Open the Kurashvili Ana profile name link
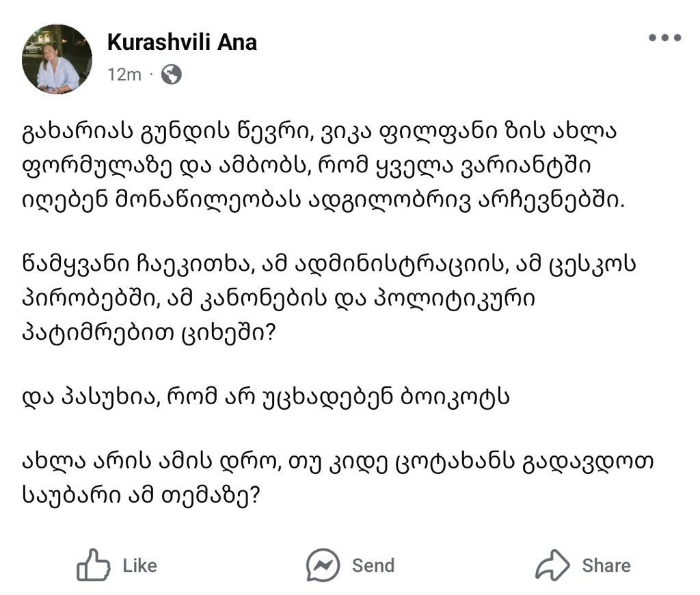 (182, 42)
